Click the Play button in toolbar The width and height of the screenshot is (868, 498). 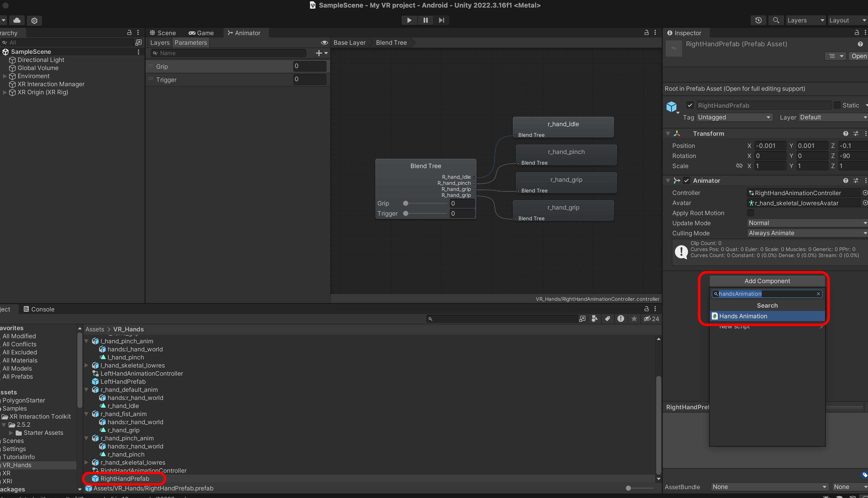409,20
